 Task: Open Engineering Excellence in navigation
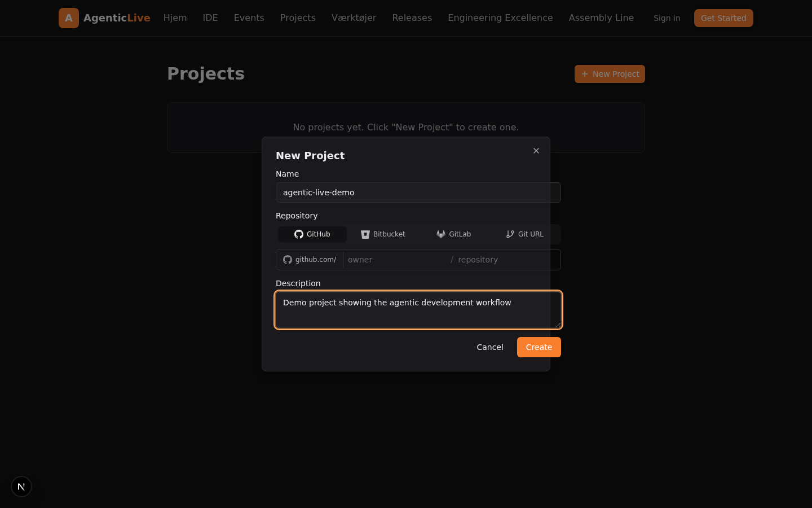[500, 18]
